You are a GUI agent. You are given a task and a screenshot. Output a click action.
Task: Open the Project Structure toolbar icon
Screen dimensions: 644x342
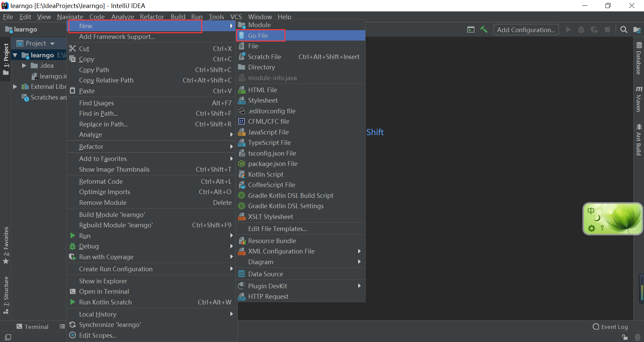tap(637, 30)
